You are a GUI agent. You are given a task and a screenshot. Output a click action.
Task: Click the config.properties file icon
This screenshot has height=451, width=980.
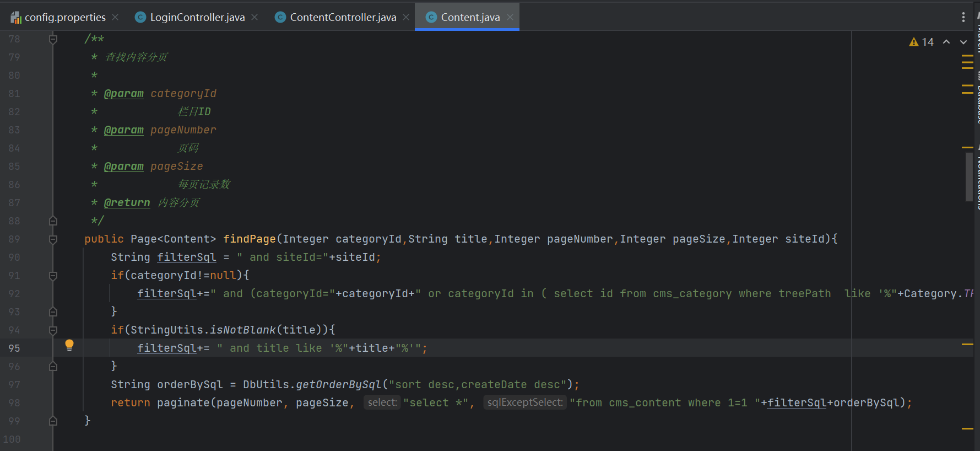click(x=16, y=18)
